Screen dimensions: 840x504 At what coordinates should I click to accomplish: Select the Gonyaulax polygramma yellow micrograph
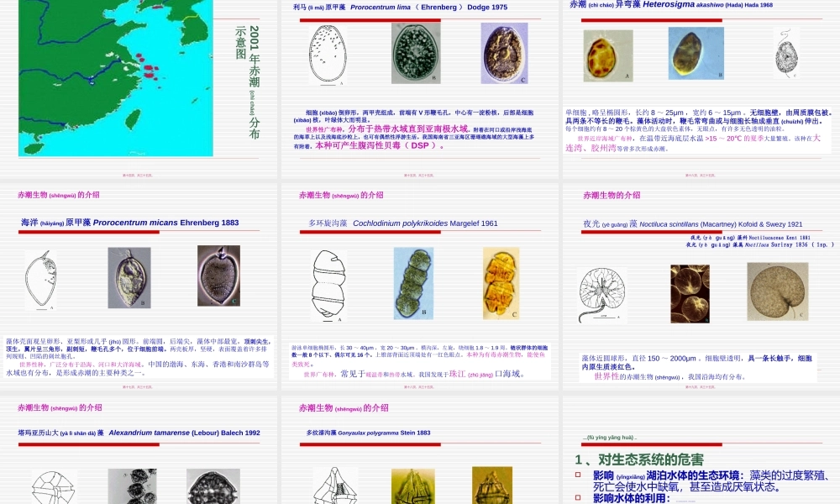(x=410, y=486)
